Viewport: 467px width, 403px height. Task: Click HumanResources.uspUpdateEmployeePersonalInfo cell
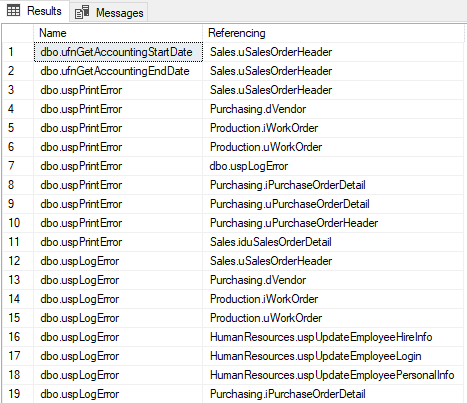point(333,375)
